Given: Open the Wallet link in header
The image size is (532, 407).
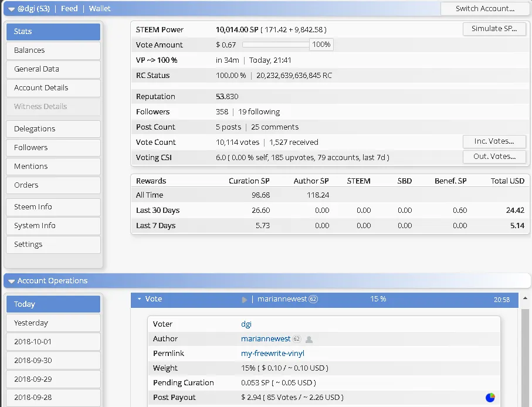Looking at the screenshot, I should point(100,9).
